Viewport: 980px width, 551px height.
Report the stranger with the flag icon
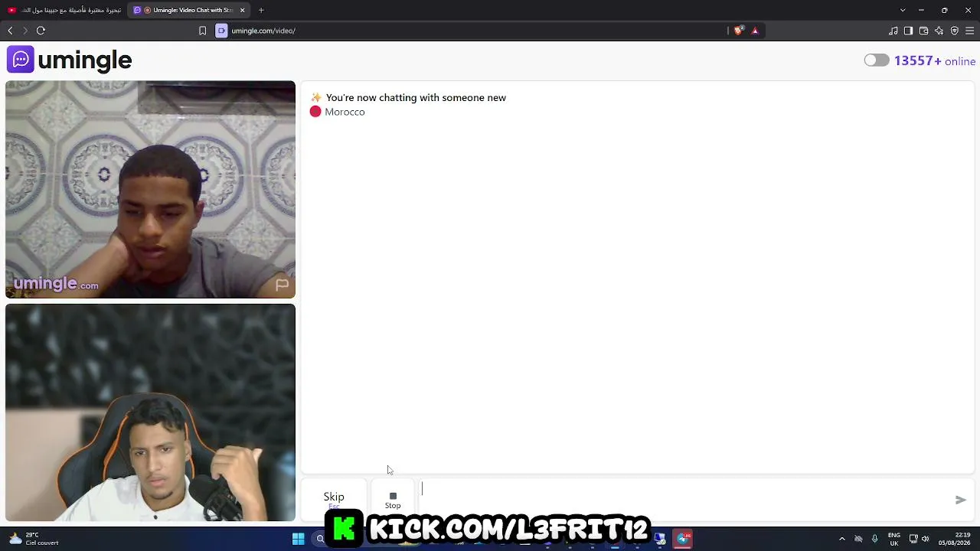tap(282, 285)
